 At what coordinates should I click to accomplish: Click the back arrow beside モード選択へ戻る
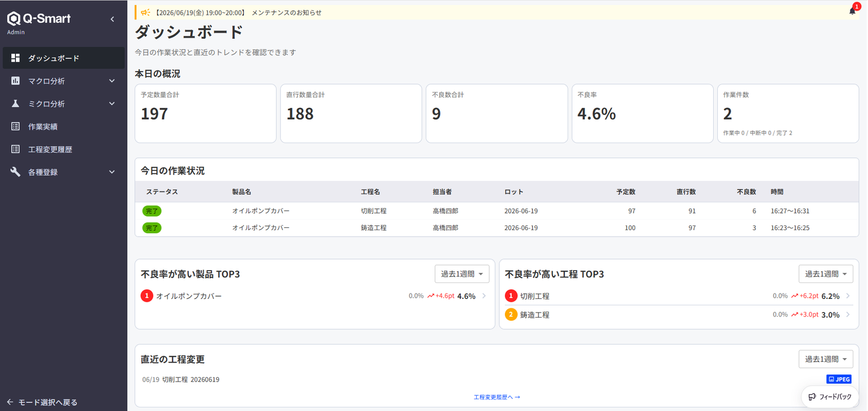click(x=10, y=402)
